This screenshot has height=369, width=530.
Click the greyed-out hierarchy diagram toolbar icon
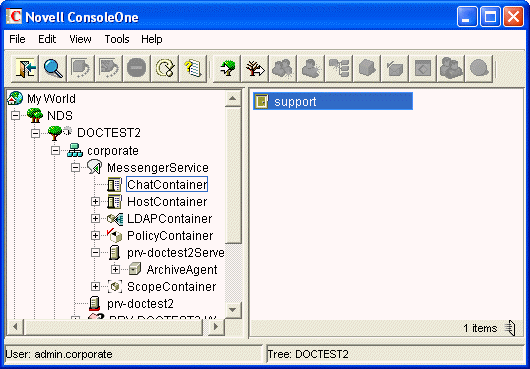tap(339, 69)
